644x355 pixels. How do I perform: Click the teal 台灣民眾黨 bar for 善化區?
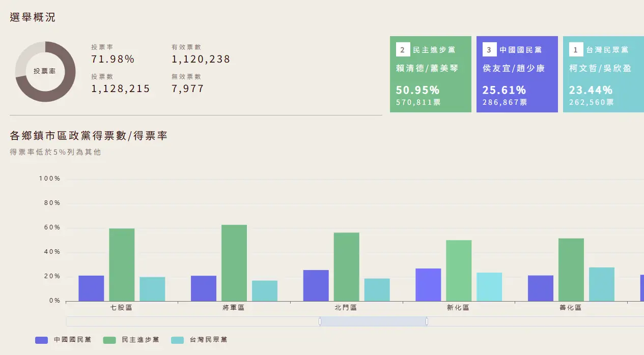pos(602,284)
